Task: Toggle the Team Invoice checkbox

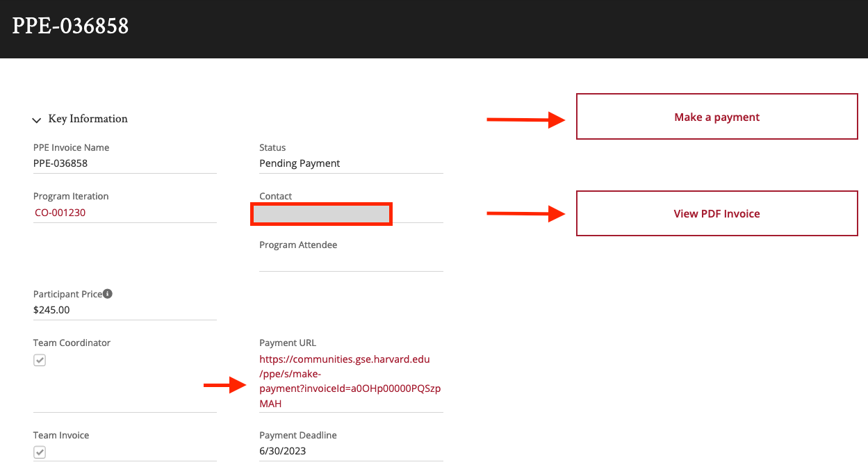Action: point(40,452)
